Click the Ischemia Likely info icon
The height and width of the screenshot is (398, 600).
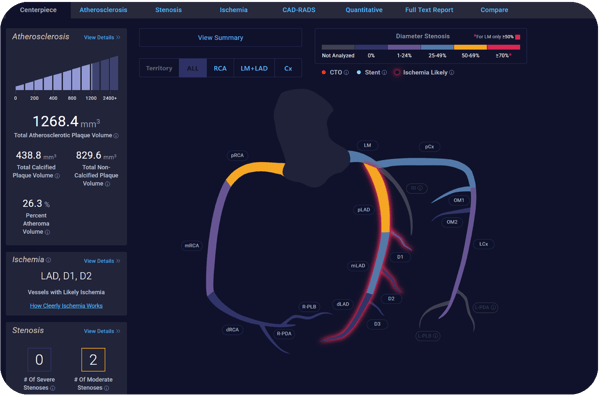click(x=452, y=73)
